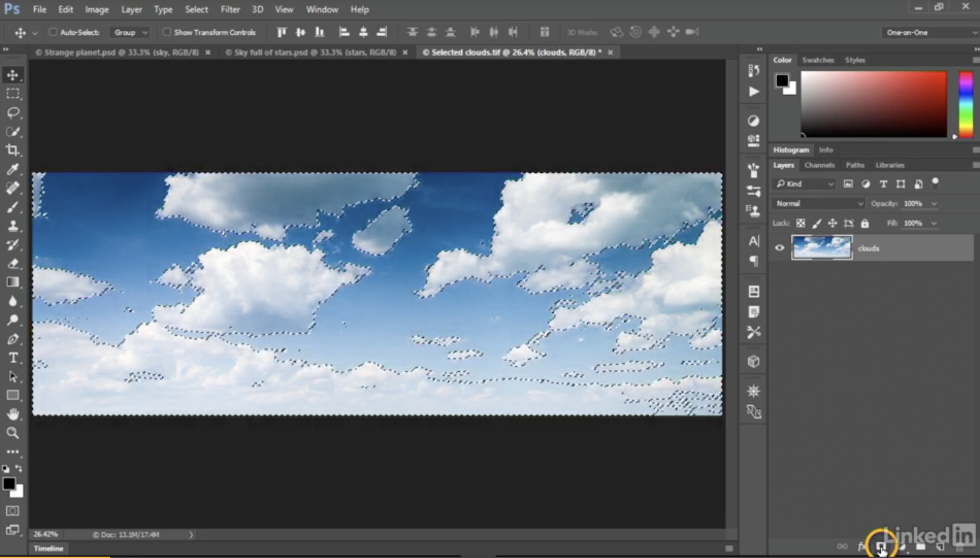Screen dimensions: 980x558
Task: Add a layer style fx button
Action: pyautogui.click(x=862, y=546)
